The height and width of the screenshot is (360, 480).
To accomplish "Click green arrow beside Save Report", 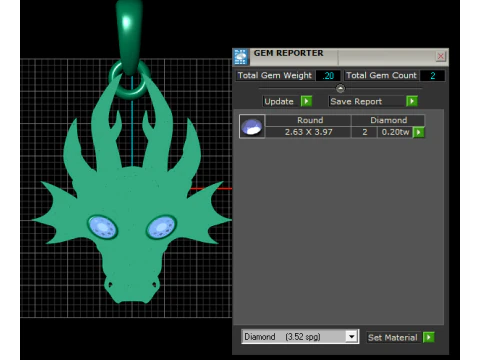I will pyautogui.click(x=412, y=101).
